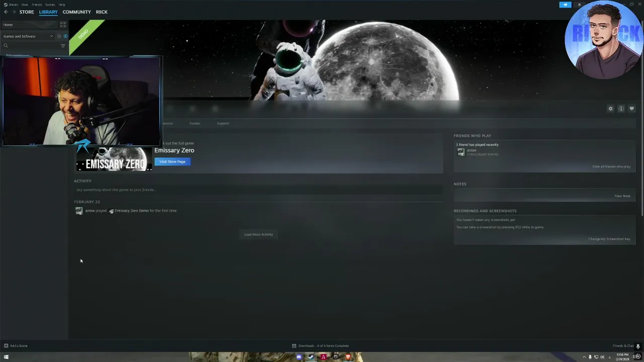Open the Guides tab
Image resolution: width=644 pixels, height=362 pixels.
click(195, 123)
